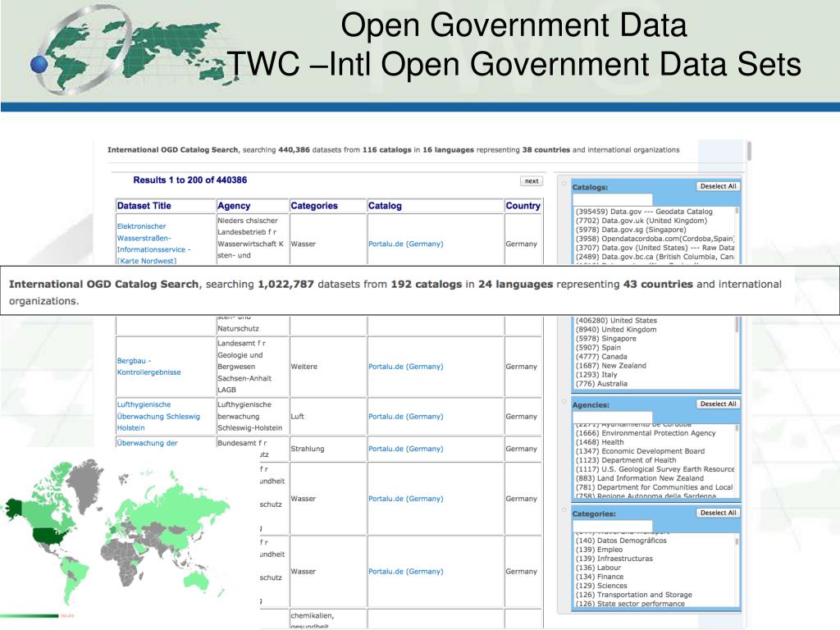Select the (134) Finance category entry

coord(600,577)
